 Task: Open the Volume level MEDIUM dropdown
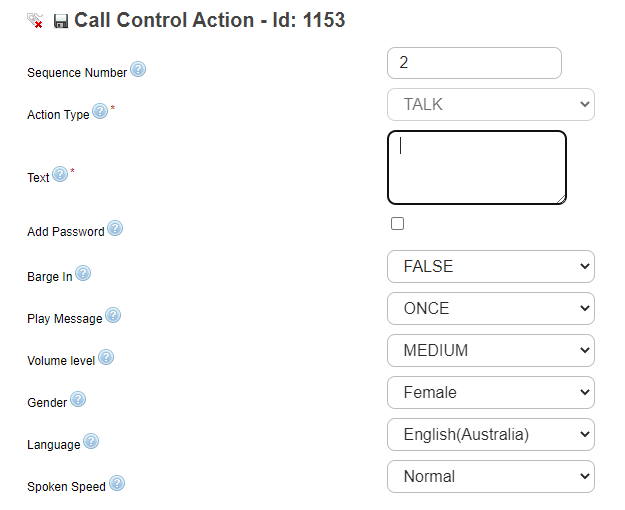pyautogui.click(x=490, y=351)
